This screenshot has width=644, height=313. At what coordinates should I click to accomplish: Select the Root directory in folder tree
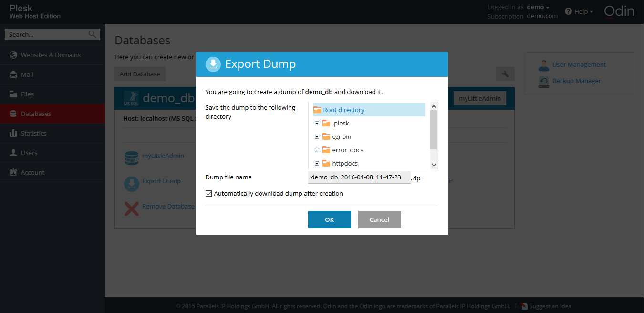(344, 109)
